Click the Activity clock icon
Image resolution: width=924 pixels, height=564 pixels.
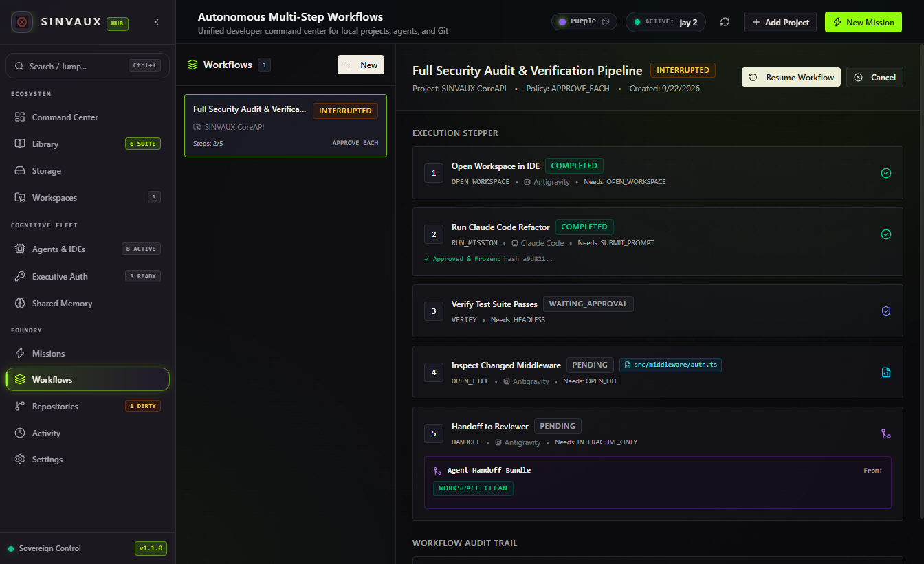click(x=20, y=433)
